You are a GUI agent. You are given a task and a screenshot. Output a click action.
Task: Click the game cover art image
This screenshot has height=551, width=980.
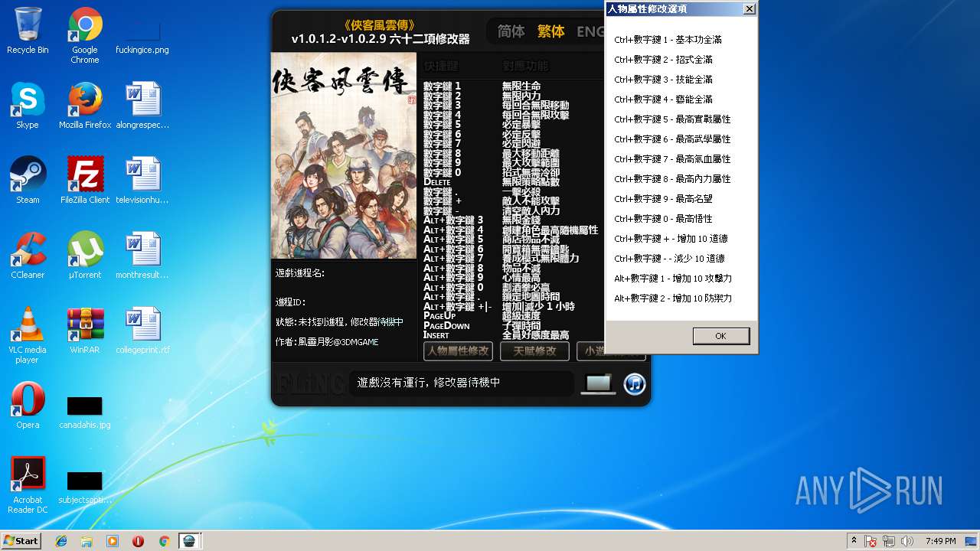click(344, 156)
